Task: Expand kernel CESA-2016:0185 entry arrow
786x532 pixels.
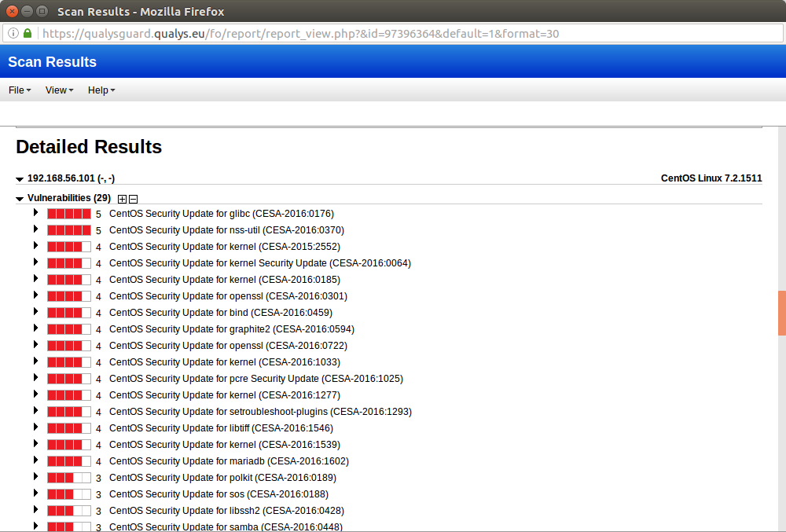Action: (x=35, y=278)
